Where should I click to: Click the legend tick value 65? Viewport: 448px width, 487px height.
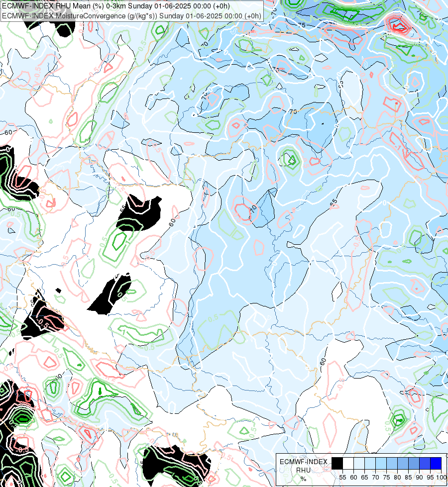point(364,478)
